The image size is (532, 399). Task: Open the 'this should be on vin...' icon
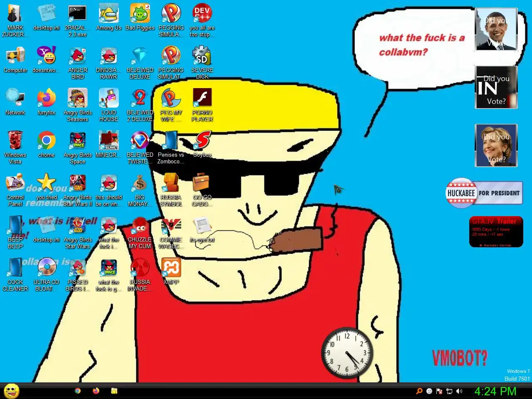[108, 190]
